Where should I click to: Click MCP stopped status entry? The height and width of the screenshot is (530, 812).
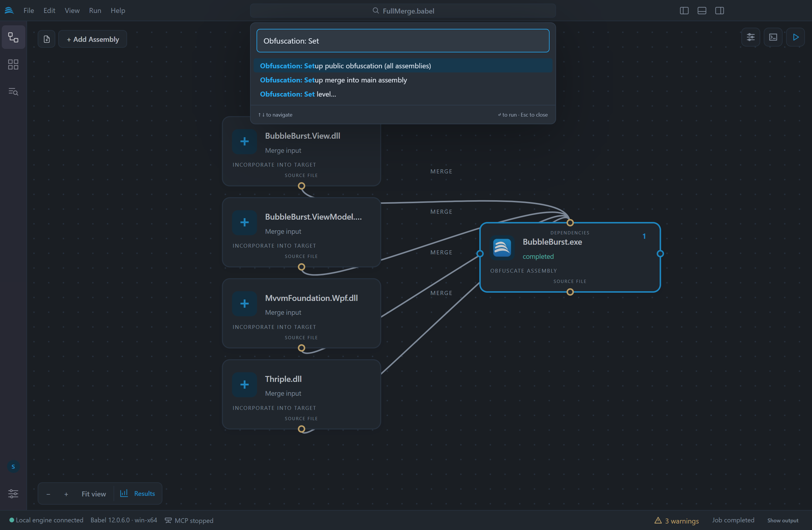(x=189, y=521)
